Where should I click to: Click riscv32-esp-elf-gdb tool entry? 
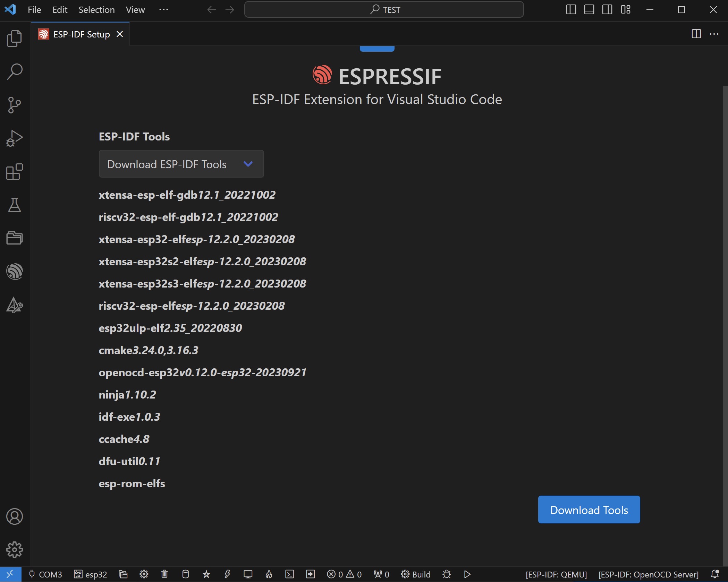(188, 217)
